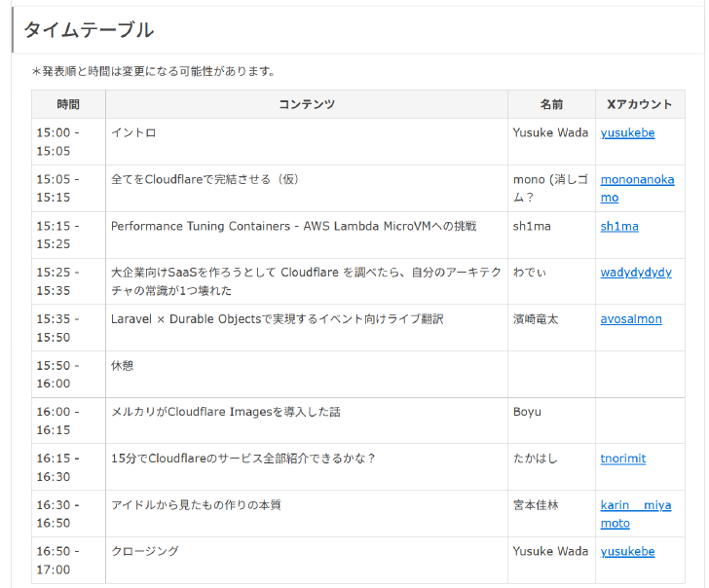This screenshot has height=588, width=709.
Task: Open the sh1ma X account link
Action: click(619, 226)
